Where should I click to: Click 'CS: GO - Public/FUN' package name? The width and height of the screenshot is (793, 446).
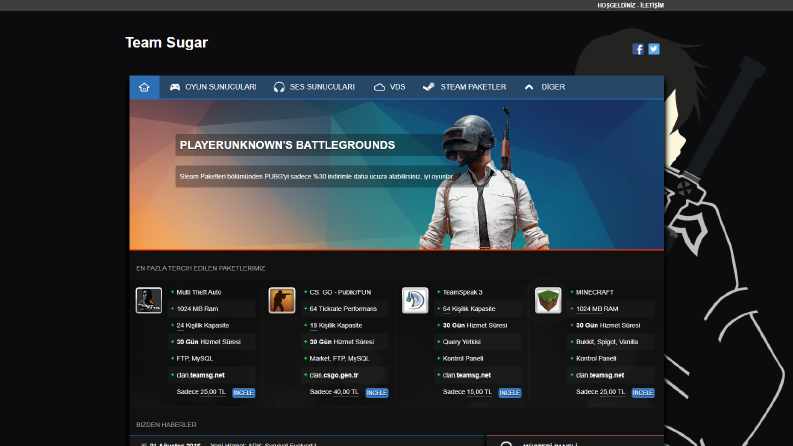point(340,292)
